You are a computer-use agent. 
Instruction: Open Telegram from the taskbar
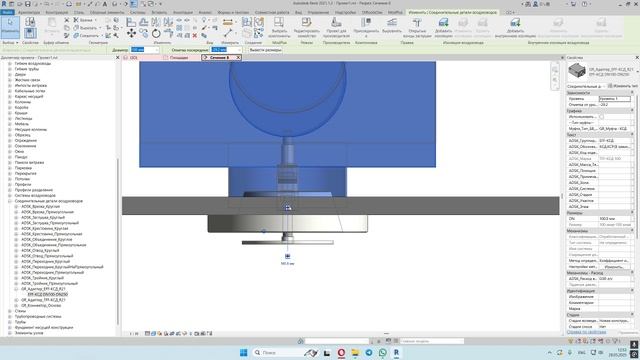[369, 352]
